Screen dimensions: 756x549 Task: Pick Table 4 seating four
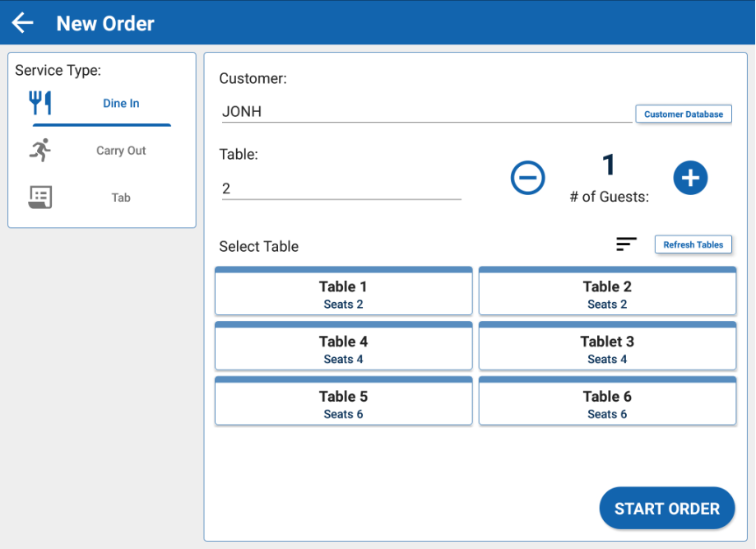click(343, 347)
